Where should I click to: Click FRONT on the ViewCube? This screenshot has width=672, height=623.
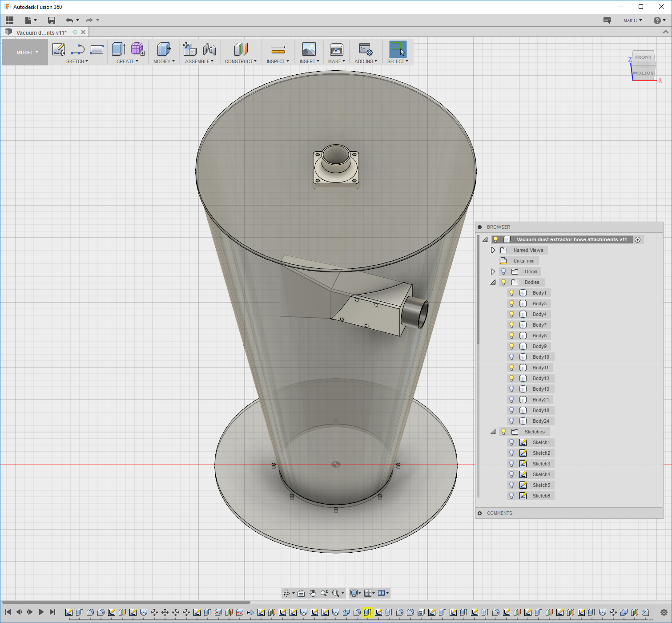point(643,57)
